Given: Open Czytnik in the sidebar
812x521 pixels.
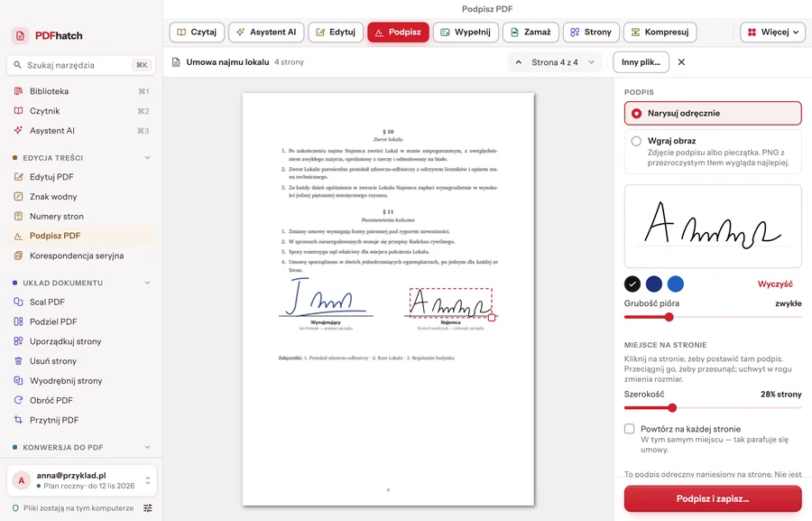Looking at the screenshot, I should pos(81,111).
